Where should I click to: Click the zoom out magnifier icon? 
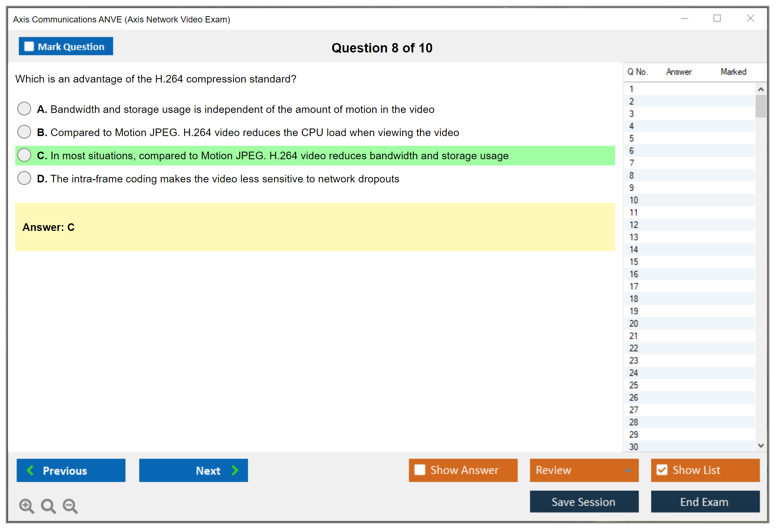point(70,506)
